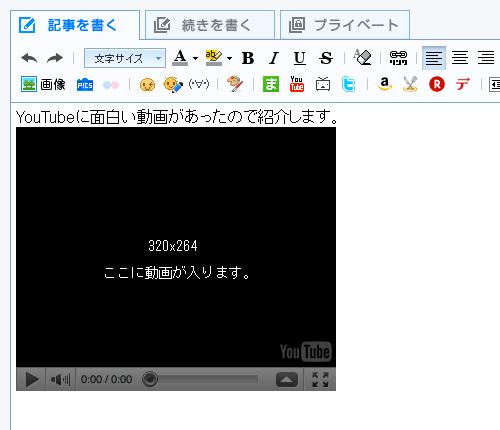Insert a Niconico video TV icon
This screenshot has width=500, height=430.
pyautogui.click(x=323, y=84)
